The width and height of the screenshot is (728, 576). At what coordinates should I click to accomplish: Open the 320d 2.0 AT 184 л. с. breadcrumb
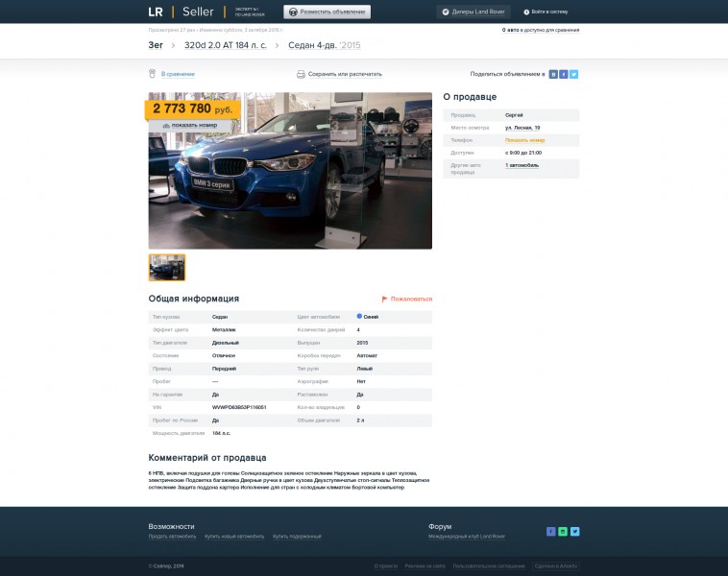(226, 45)
